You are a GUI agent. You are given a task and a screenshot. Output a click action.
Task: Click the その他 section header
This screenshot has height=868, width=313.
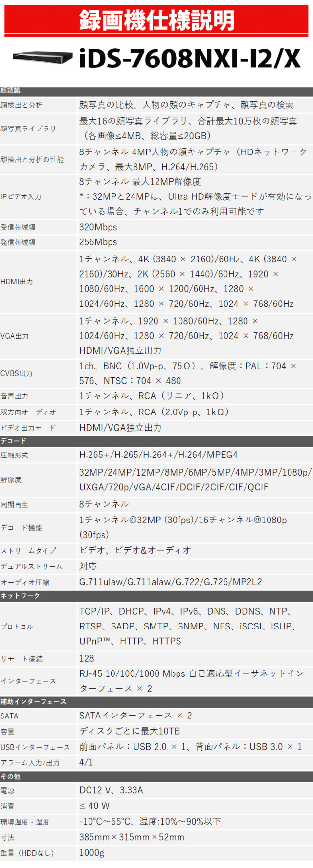point(11,776)
